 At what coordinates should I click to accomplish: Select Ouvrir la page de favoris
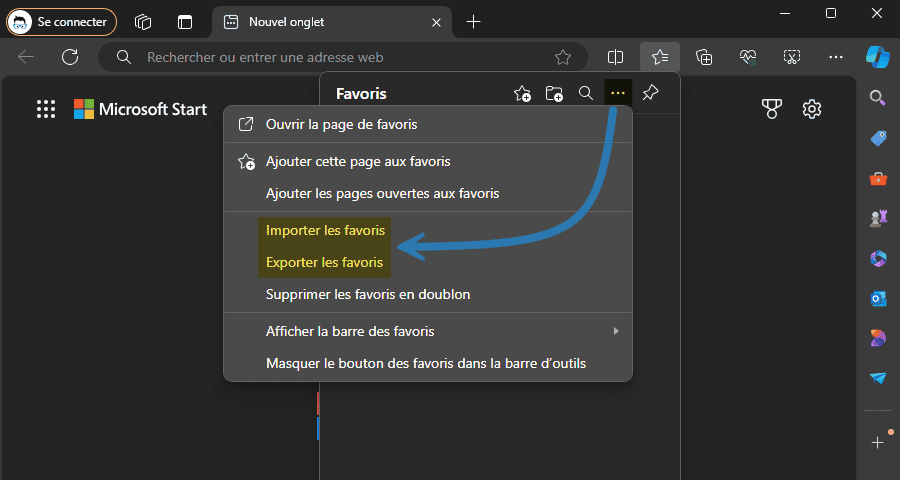(x=428, y=124)
